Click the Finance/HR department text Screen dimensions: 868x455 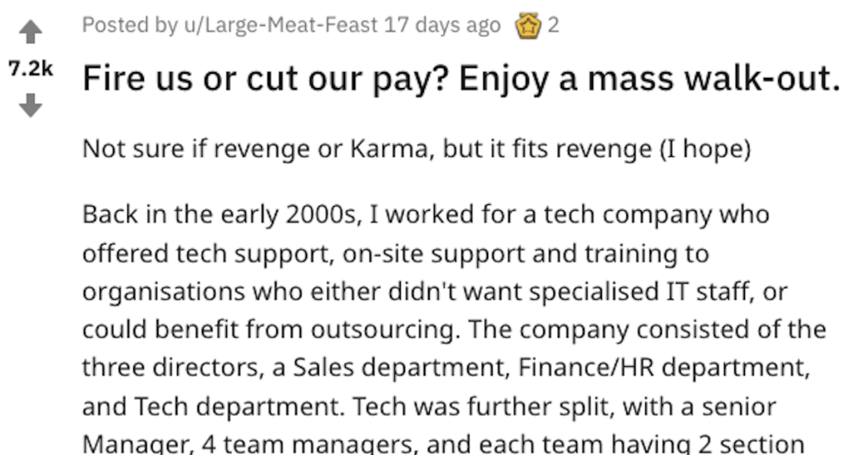[664, 368]
